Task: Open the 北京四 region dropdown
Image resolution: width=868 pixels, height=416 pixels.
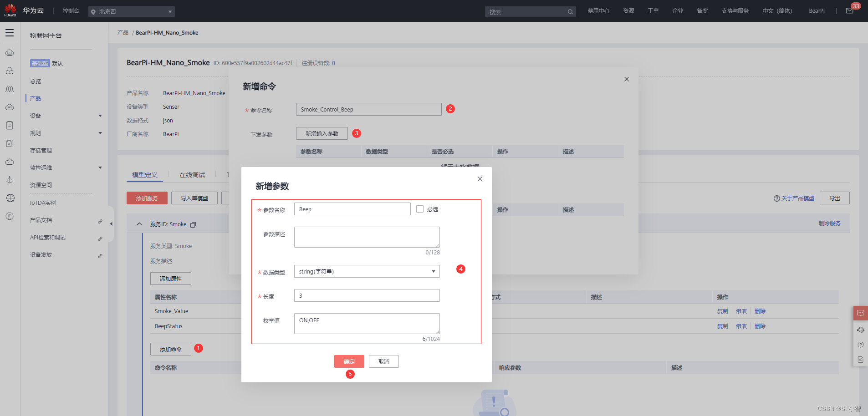Action: pyautogui.click(x=132, y=11)
